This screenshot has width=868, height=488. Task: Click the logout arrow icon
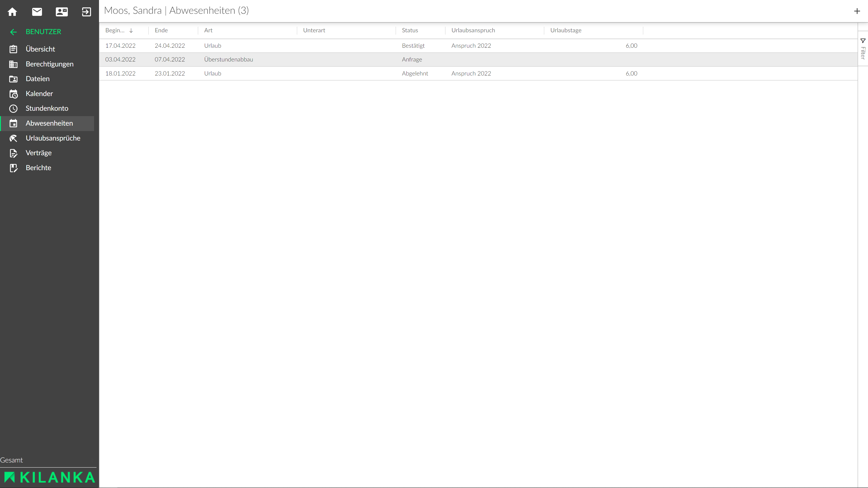(86, 12)
